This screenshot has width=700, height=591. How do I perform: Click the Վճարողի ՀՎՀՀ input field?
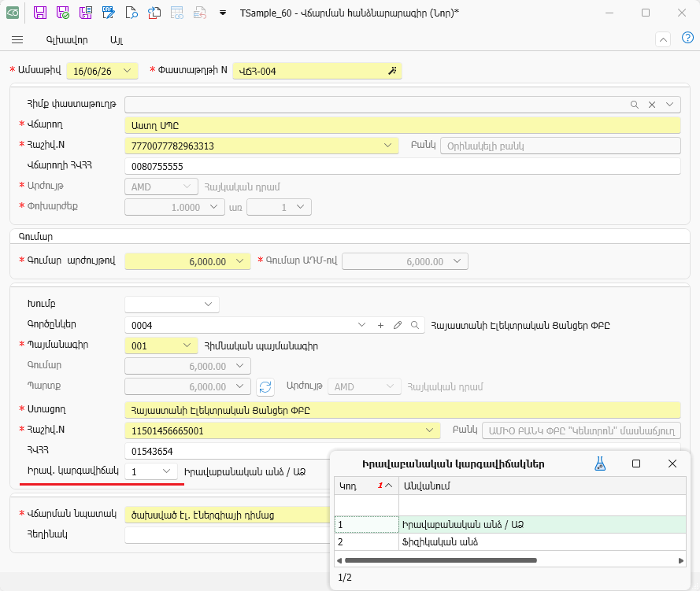(x=402, y=166)
